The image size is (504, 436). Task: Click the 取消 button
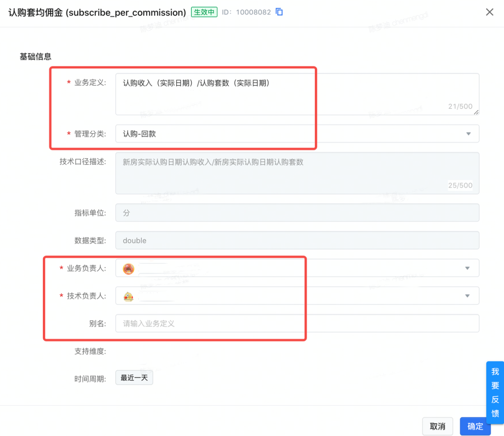pyautogui.click(x=437, y=426)
